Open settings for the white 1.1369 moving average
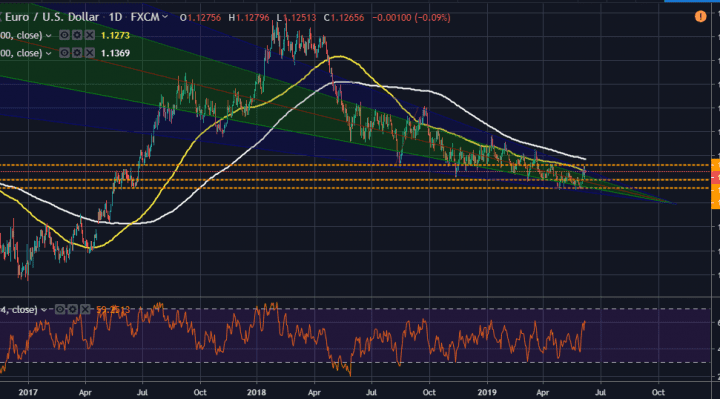Viewport: 720px width, 399px height. (77, 53)
